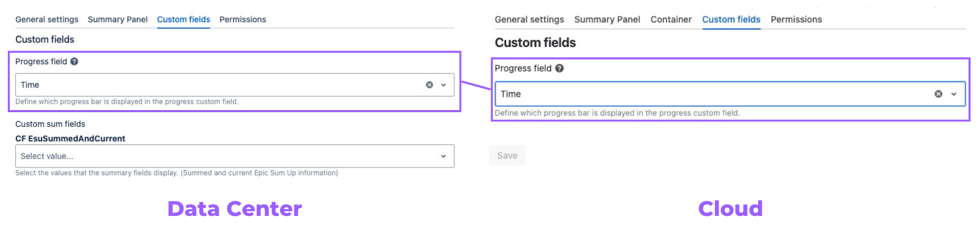Expand Cloud Progress field dropdown chevron
This screenshot has height=227, width=980.
[954, 94]
